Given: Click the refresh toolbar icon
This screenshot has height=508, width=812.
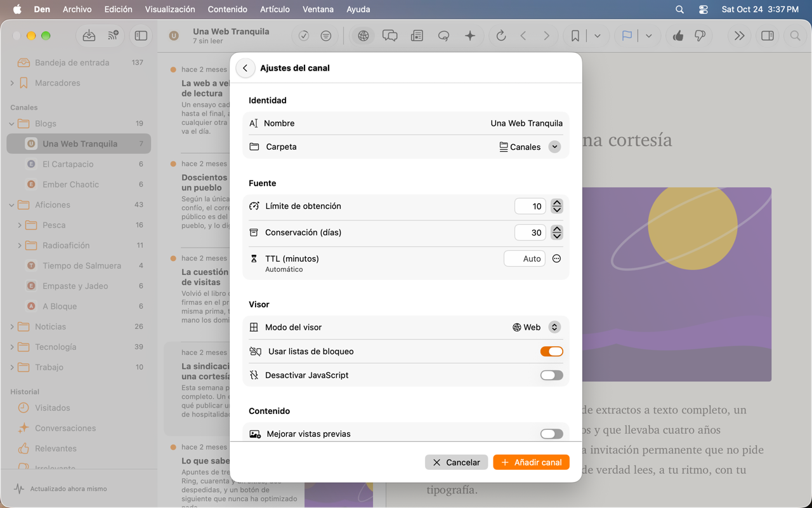Looking at the screenshot, I should pyautogui.click(x=501, y=36).
